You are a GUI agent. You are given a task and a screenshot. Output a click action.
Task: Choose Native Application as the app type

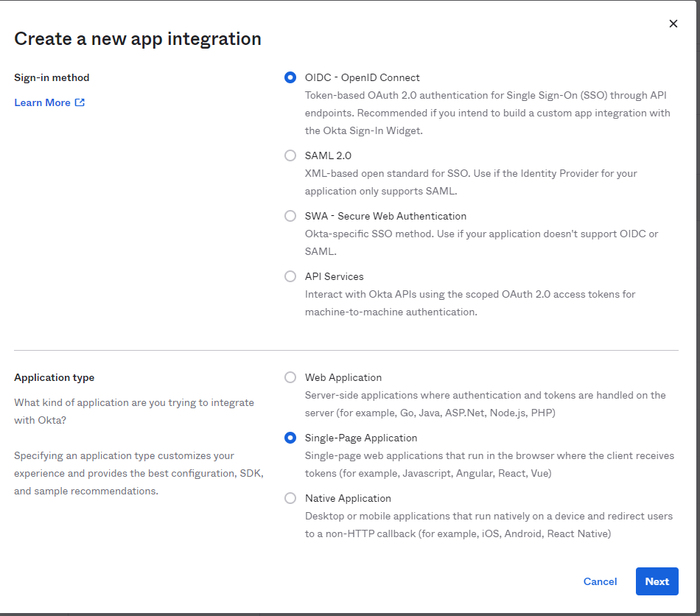pyautogui.click(x=290, y=497)
